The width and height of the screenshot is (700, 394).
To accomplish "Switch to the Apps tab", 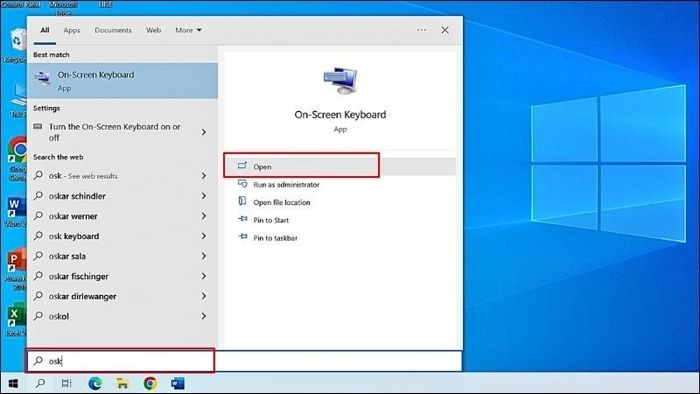I will coord(71,30).
